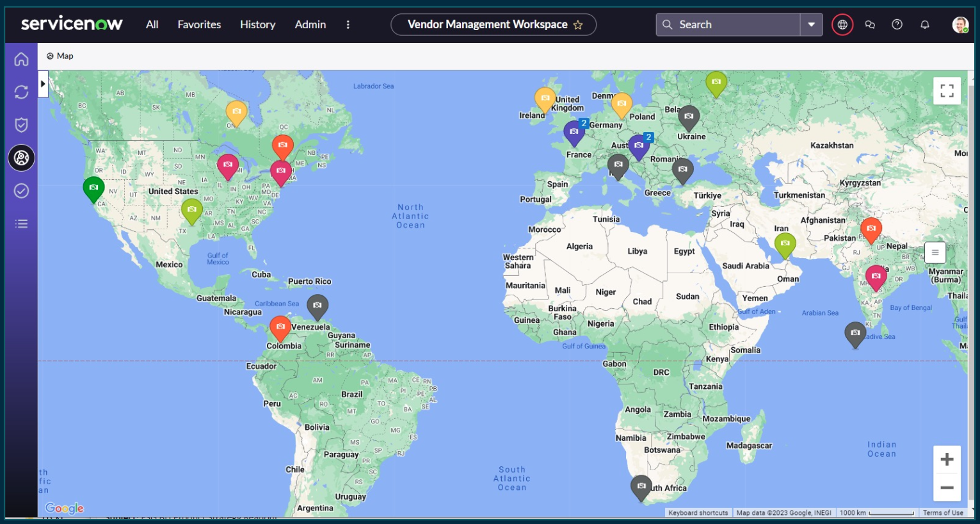Open the list icon in left sidebar
This screenshot has width=980, height=524.
click(21, 224)
